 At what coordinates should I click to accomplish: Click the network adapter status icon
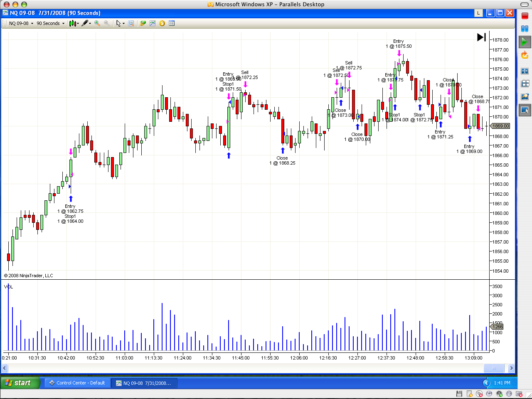[489, 394]
